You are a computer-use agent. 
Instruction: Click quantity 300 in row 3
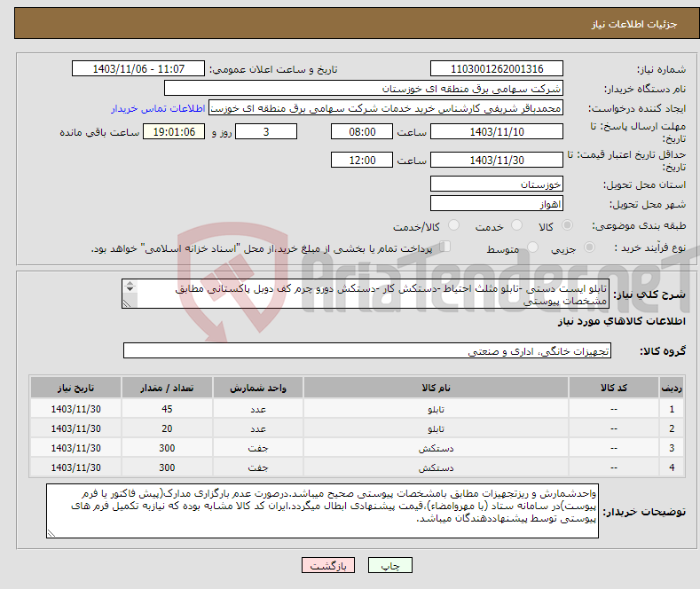click(x=167, y=449)
